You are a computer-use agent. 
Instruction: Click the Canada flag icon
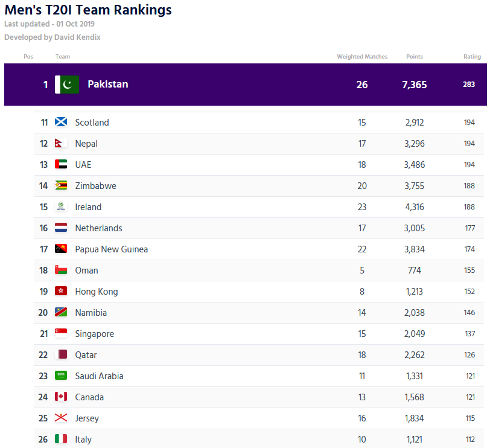point(61,397)
